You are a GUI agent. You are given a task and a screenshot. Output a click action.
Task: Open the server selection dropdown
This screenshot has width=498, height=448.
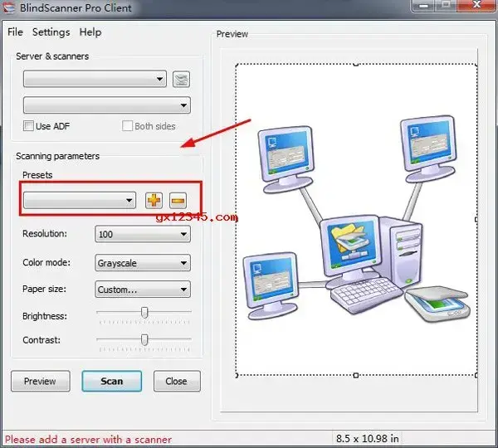pos(95,79)
